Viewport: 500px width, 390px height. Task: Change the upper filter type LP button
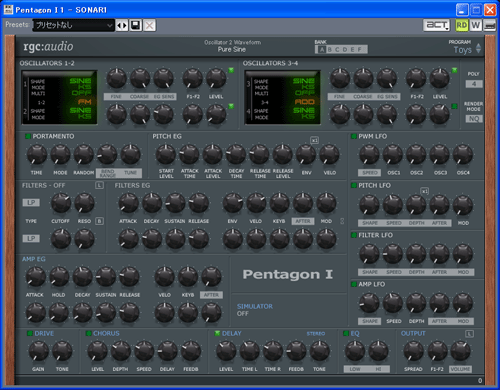pyautogui.click(x=31, y=202)
